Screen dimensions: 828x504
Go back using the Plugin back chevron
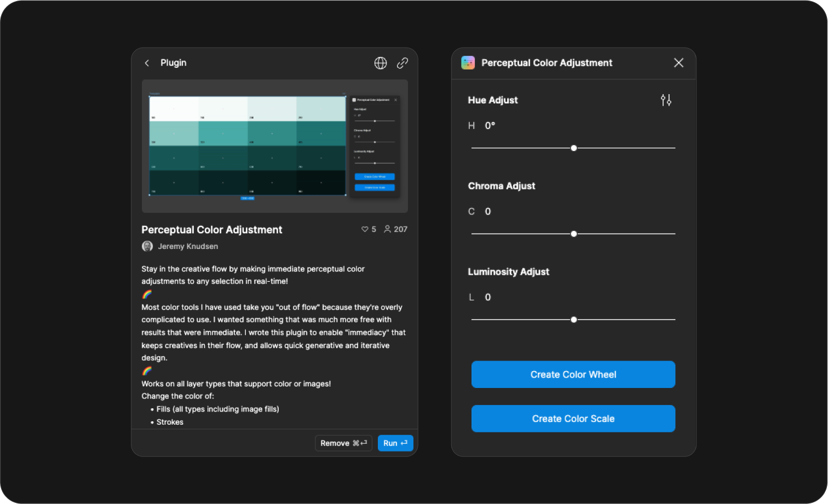click(x=147, y=63)
